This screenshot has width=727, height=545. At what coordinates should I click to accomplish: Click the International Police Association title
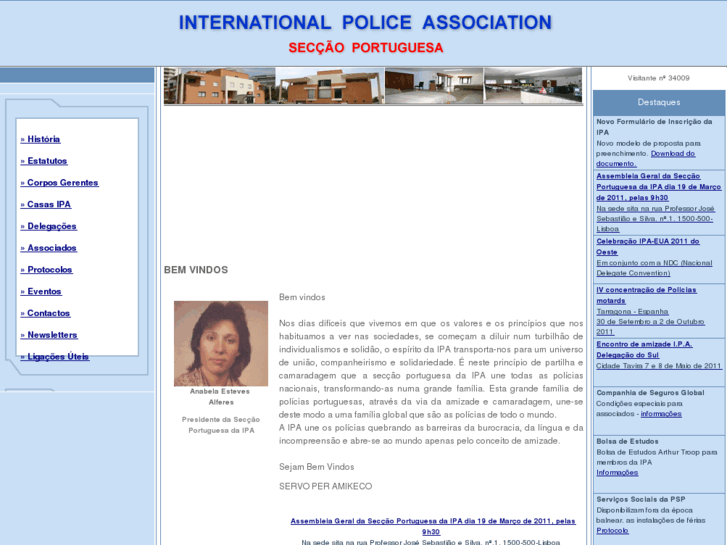tap(365, 23)
